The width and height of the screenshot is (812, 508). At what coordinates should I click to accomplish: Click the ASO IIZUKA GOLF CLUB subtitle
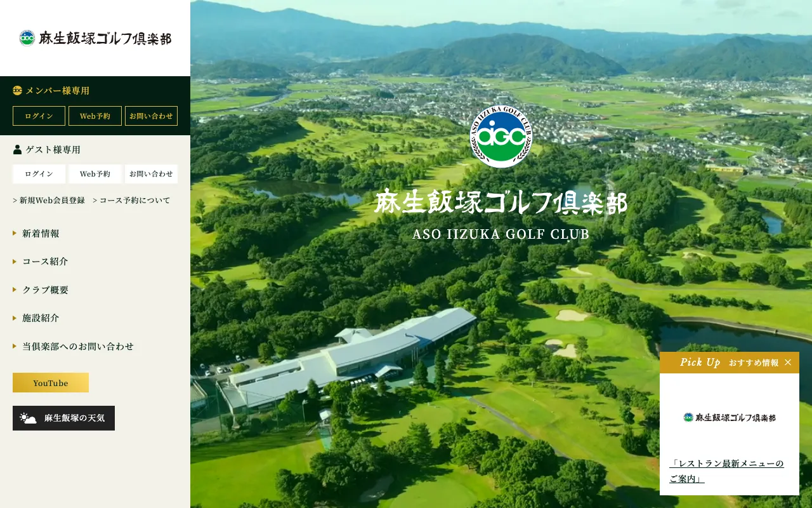501,234
